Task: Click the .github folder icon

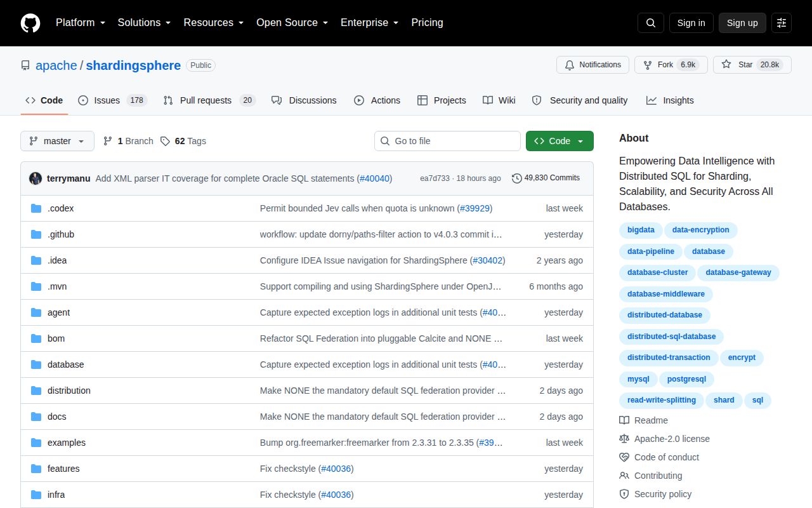Action: 36,234
